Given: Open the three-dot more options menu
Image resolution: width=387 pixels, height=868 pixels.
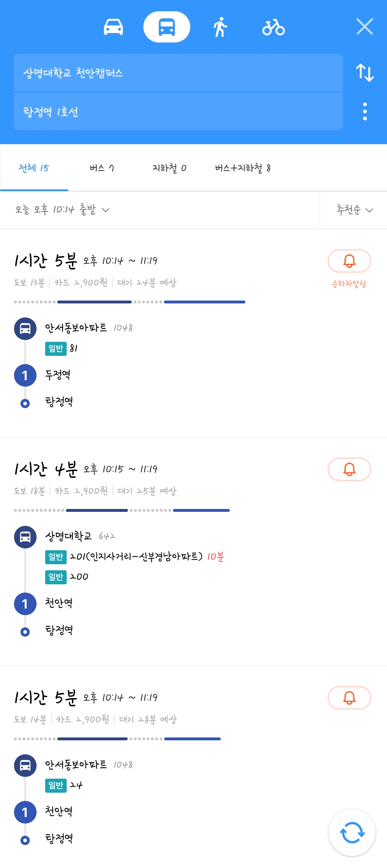Looking at the screenshot, I should [x=365, y=112].
